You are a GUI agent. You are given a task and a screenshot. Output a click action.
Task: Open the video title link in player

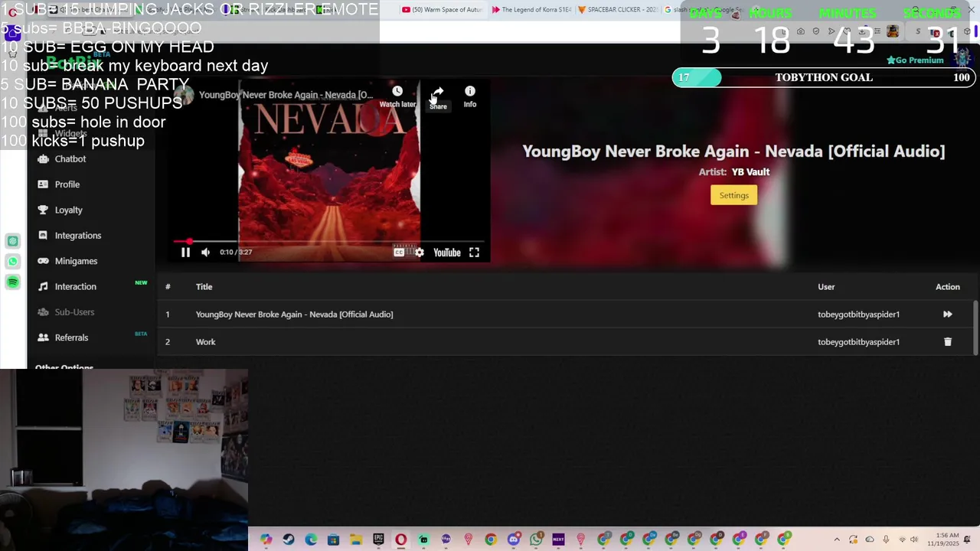(286, 95)
